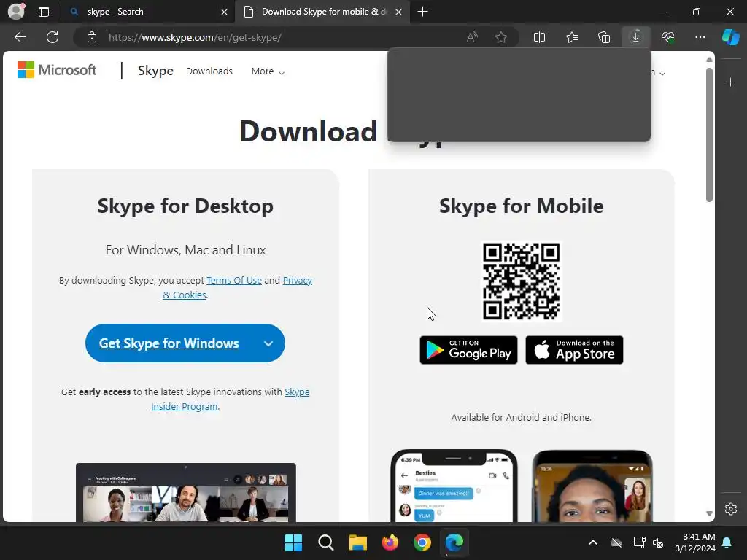Open the split screen icon
The image size is (747, 560).
point(539,37)
